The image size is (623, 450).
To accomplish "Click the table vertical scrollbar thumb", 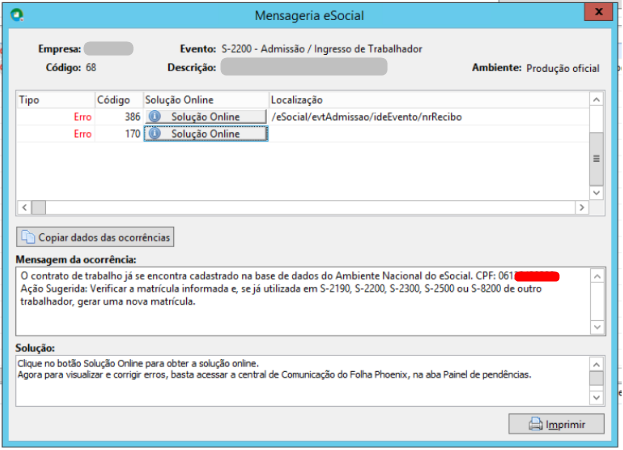I will pos(596,159).
